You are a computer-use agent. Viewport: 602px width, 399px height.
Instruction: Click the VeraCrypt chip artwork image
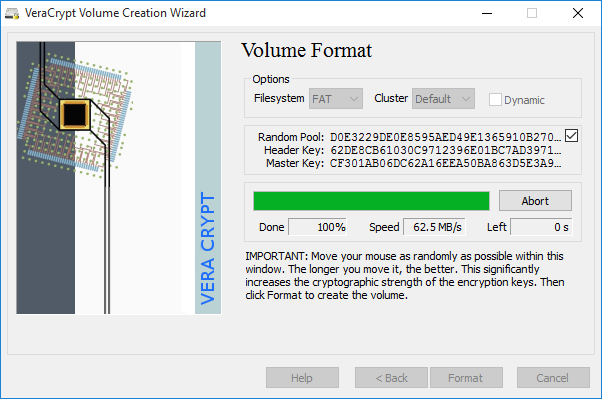click(x=119, y=177)
